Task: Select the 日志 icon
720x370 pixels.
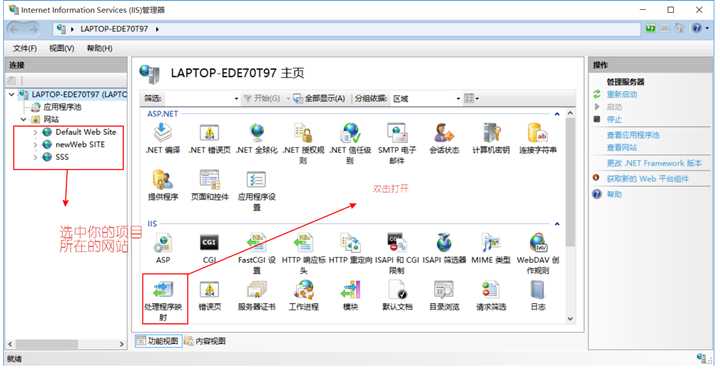Action: pyautogui.click(x=538, y=290)
